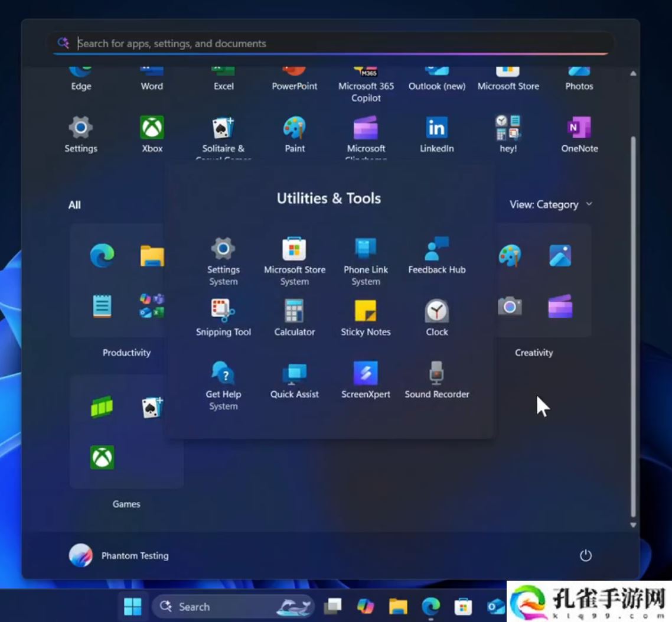Launch pinned Xbox app
This screenshot has width=672, height=622.
click(x=152, y=134)
